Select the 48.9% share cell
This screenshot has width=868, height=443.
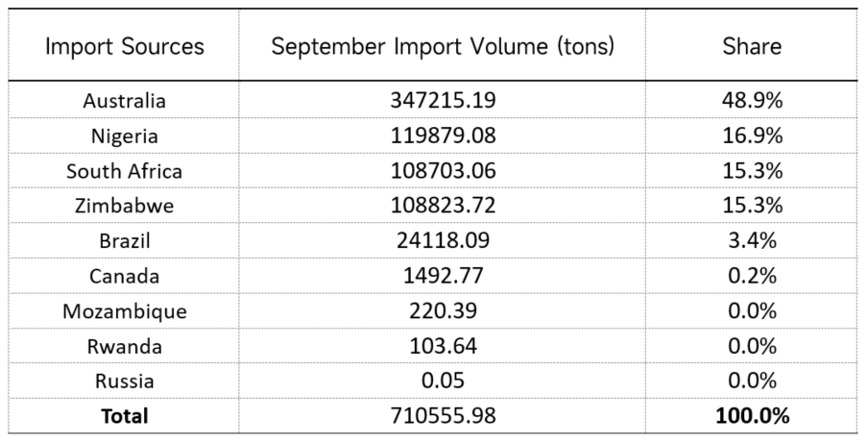(x=753, y=101)
